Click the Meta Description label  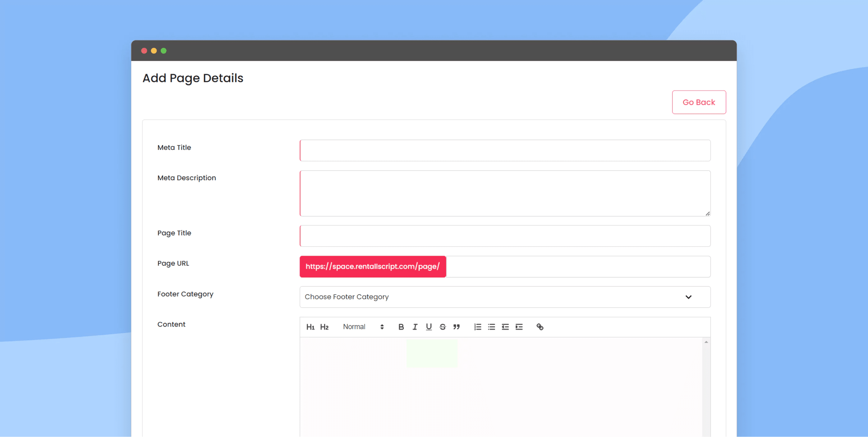point(187,178)
